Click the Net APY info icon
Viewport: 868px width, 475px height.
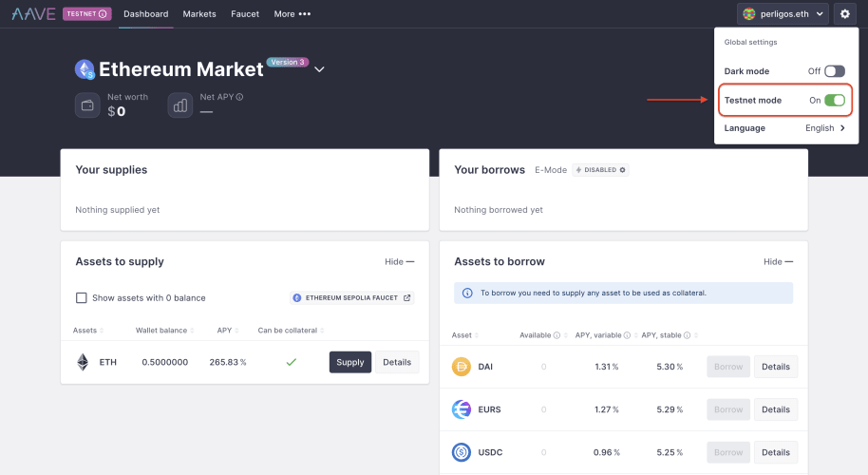point(239,97)
